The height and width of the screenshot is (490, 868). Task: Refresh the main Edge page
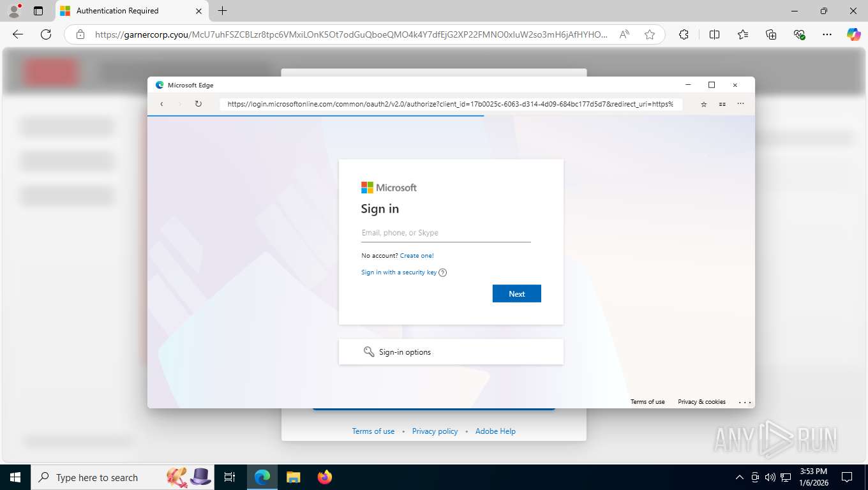(x=46, y=34)
